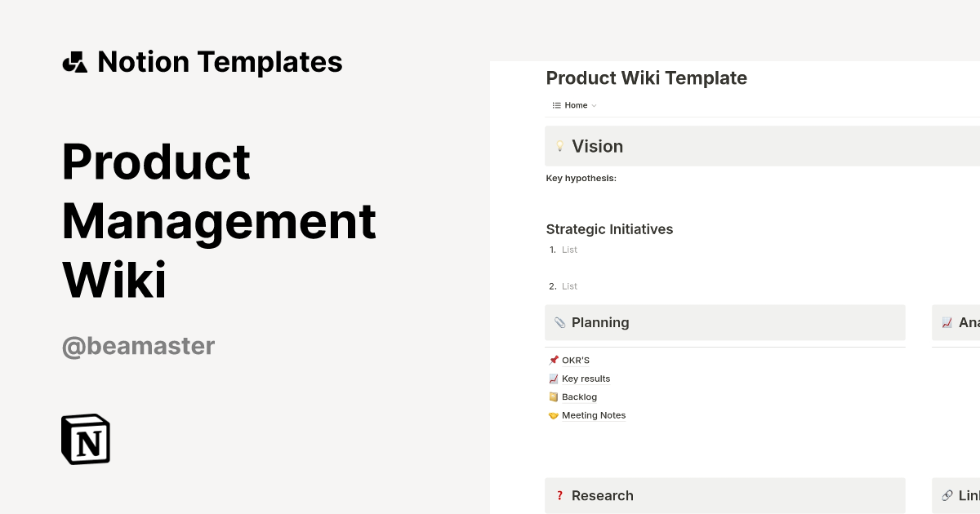Click the chain link icon on the Links section
980x514 pixels.
pyautogui.click(x=947, y=495)
